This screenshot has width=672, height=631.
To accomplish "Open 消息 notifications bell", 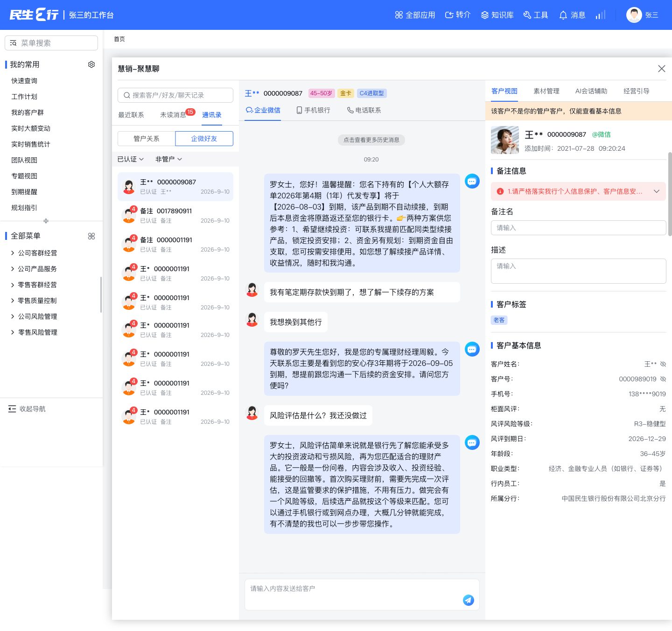I will (572, 15).
